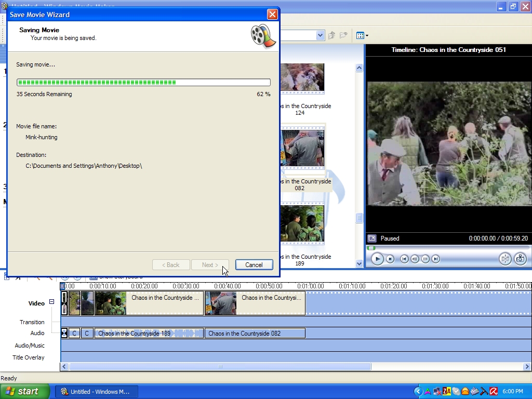Toggle full screen preview icon beside Paused
The height and width of the screenshot is (399, 532).
coord(372,238)
